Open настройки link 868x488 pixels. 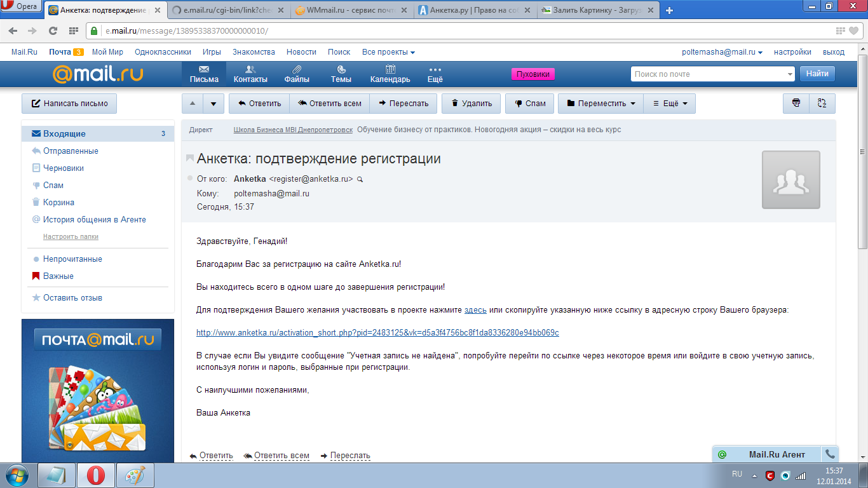click(x=792, y=52)
